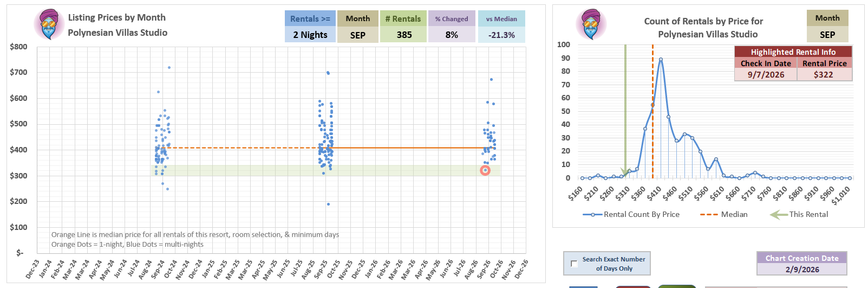Select the # Rentals header cell
This screenshot has width=868, height=288.
[x=403, y=18]
